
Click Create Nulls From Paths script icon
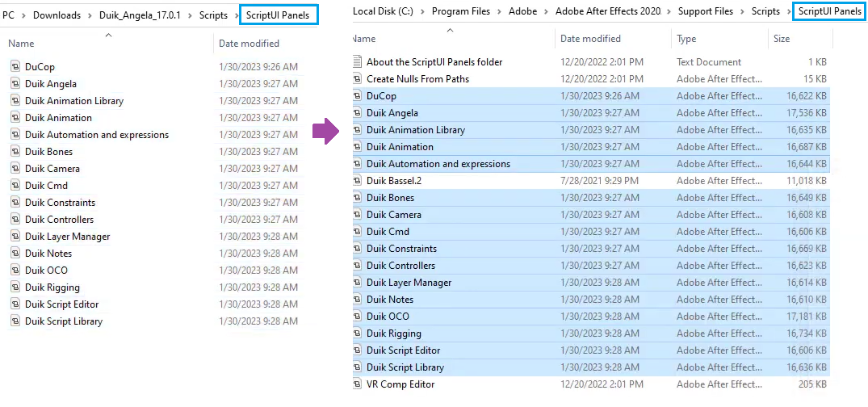[357, 79]
